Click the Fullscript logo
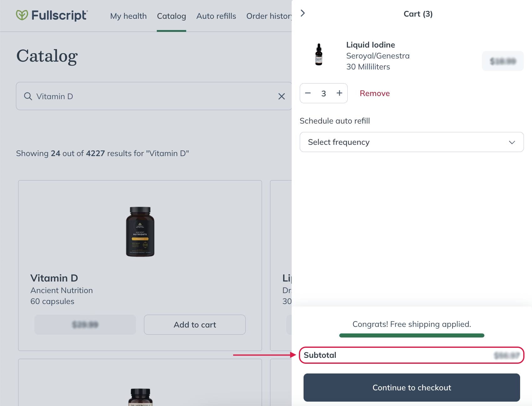Image resolution: width=532 pixels, height=406 pixels. point(52,15)
